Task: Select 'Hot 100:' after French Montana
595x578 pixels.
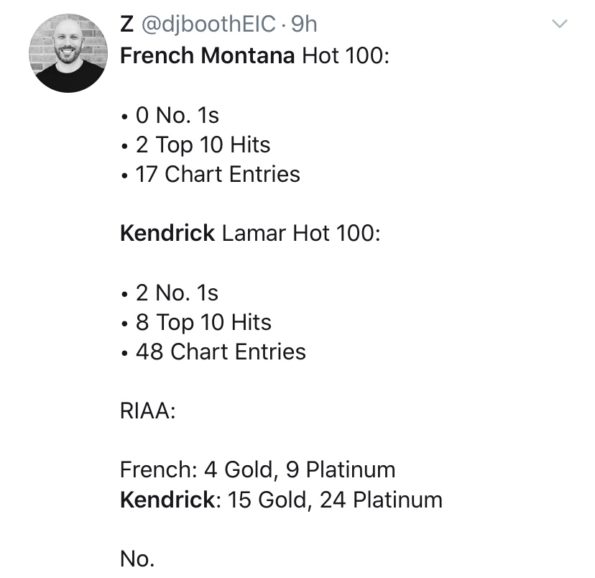Action: pyautogui.click(x=346, y=56)
